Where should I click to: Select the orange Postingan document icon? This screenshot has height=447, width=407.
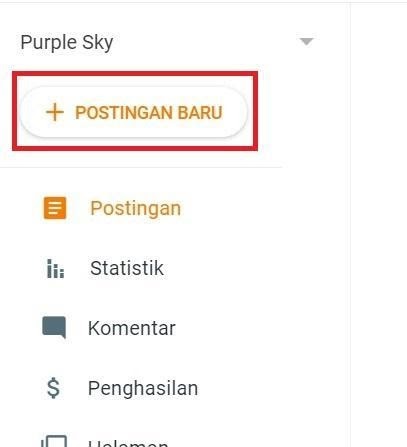click(55, 208)
